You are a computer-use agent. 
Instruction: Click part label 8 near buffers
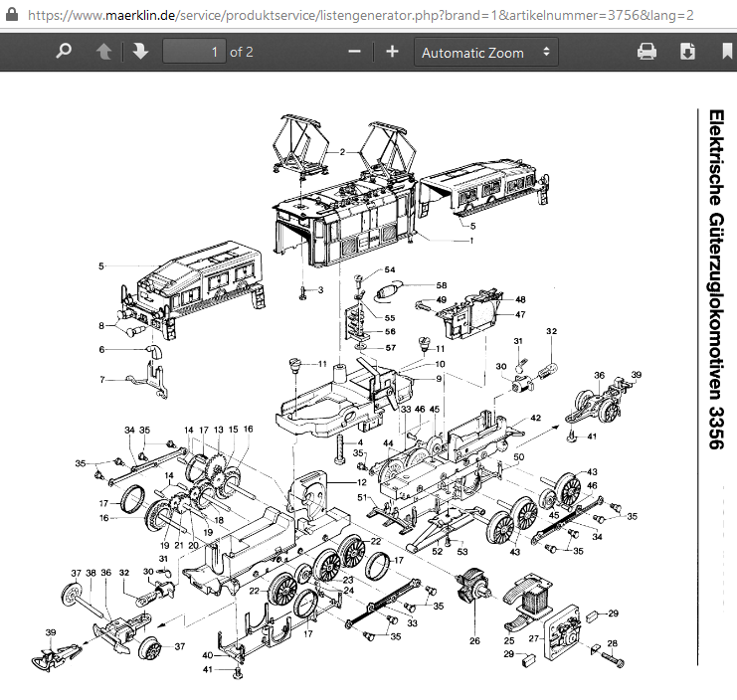pos(101,325)
